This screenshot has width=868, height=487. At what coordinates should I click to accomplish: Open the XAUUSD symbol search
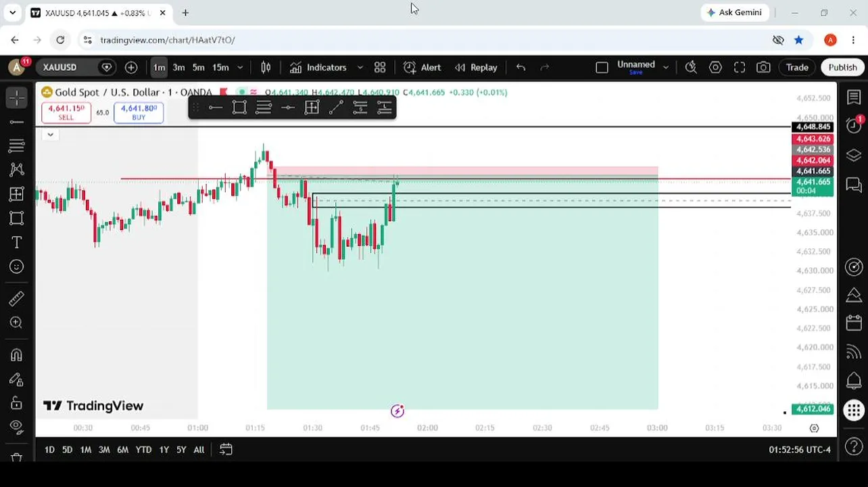click(x=60, y=67)
